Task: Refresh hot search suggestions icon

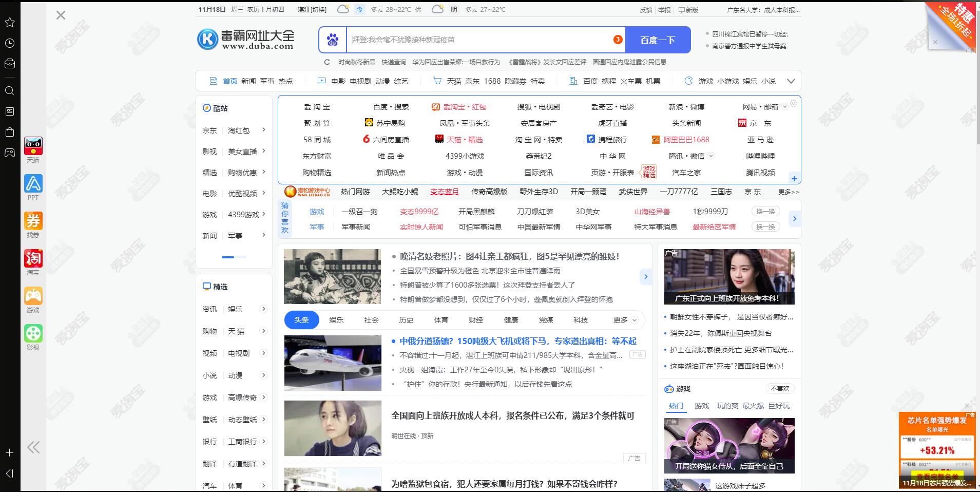Action: coord(327,62)
